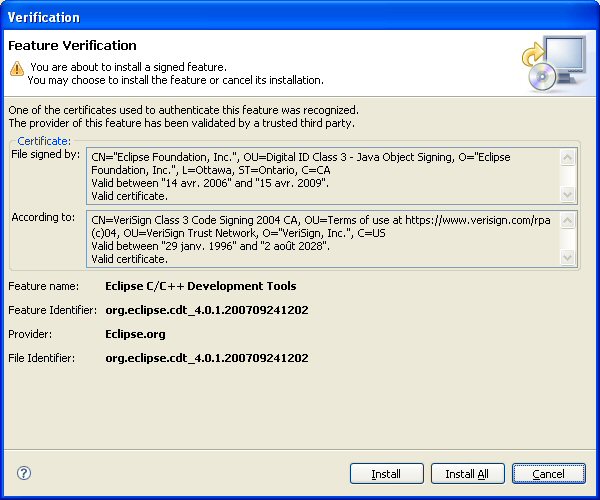The image size is (600, 500).
Task: Click the Eclipse.org provider text
Action: pos(135,334)
